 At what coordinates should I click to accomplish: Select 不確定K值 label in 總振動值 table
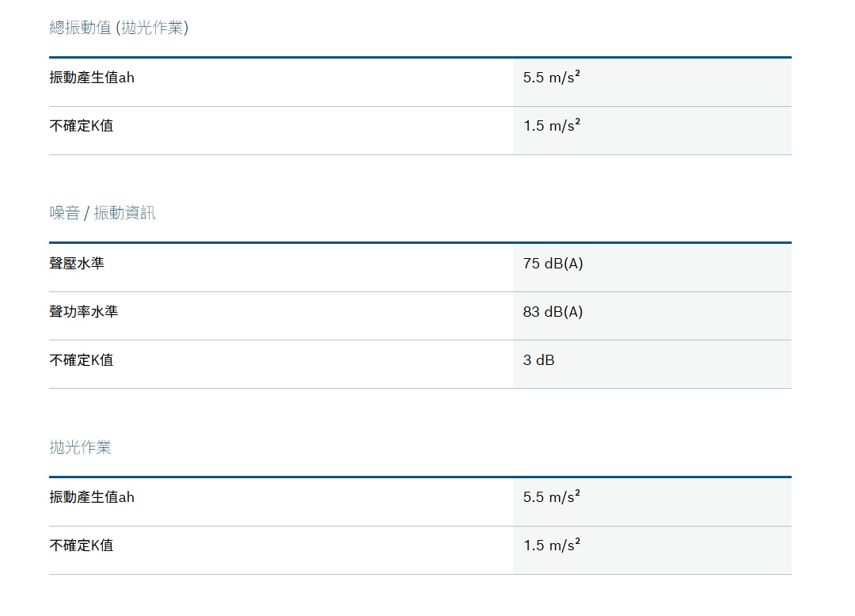tap(81, 126)
